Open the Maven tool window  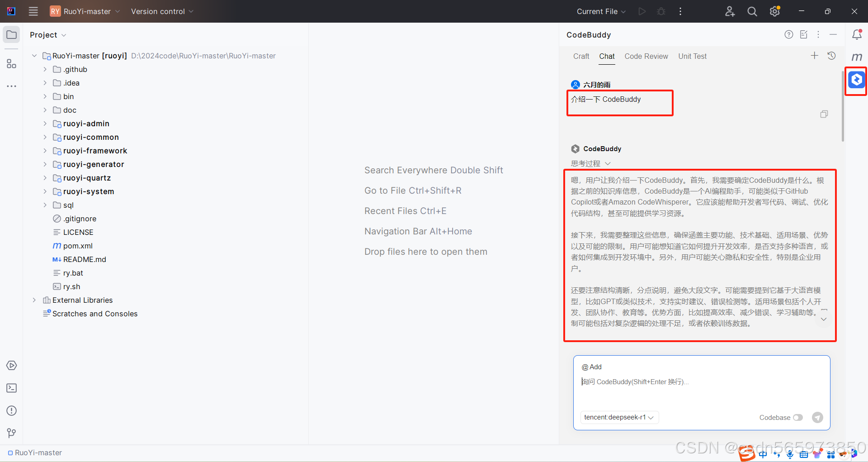point(857,57)
